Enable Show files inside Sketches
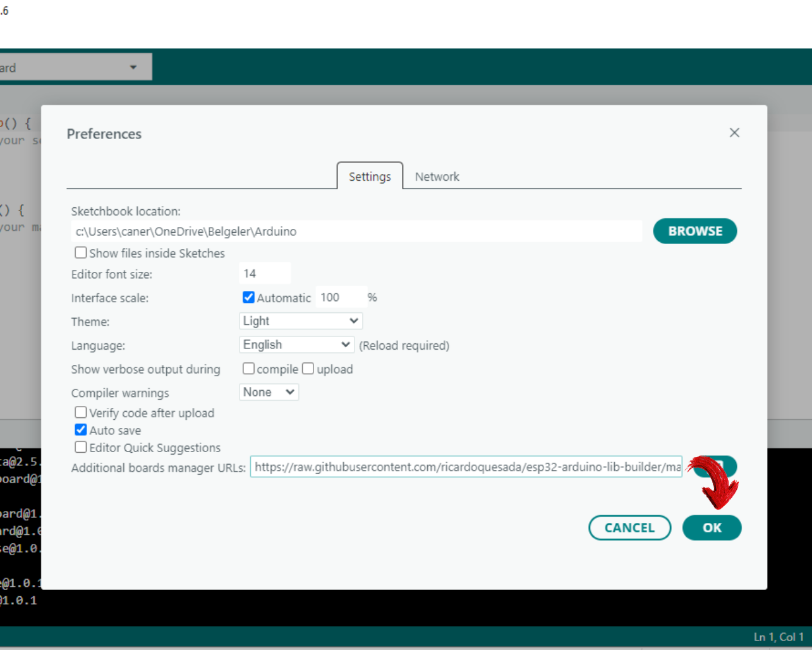This screenshot has width=812, height=650. pyautogui.click(x=81, y=253)
